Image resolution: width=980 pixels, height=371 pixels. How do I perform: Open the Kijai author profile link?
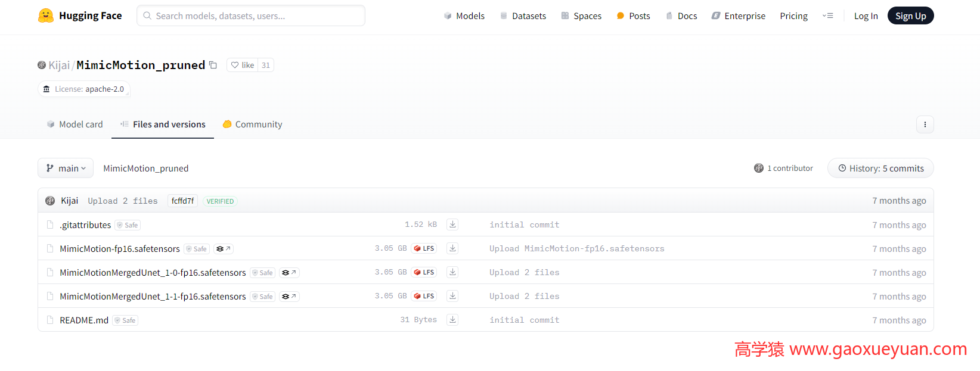tap(59, 66)
